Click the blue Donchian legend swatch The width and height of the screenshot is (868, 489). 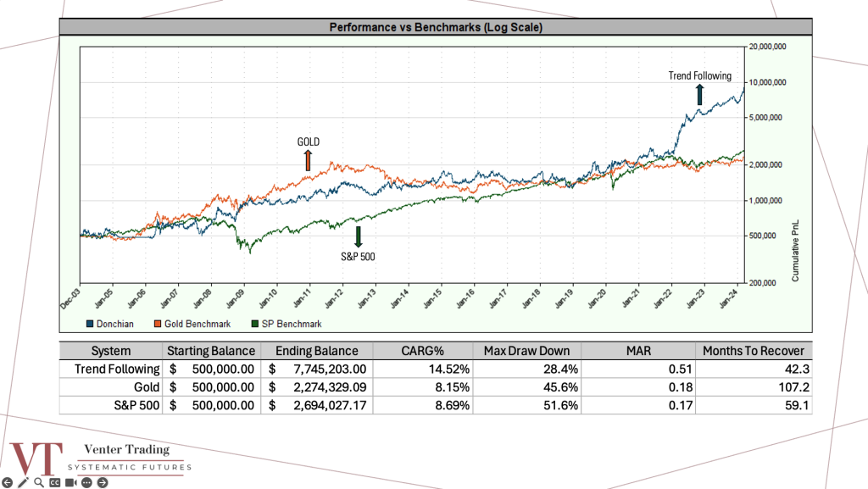[x=90, y=324]
